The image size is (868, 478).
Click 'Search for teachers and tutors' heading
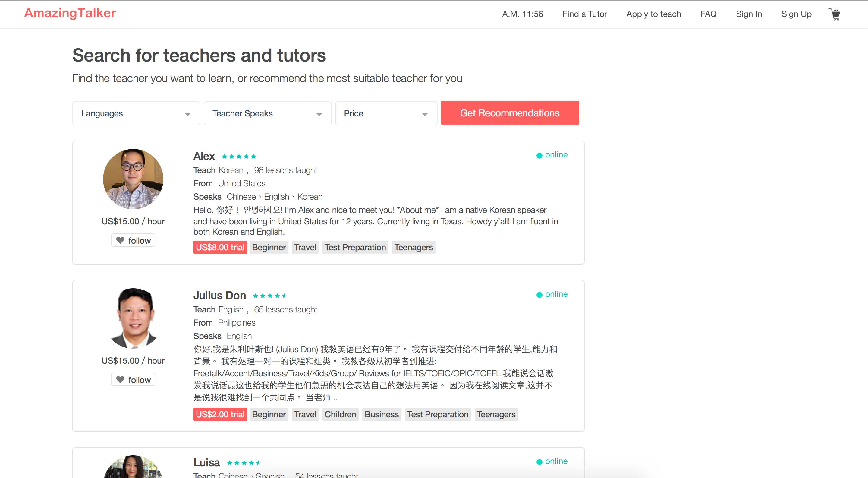[x=199, y=55]
